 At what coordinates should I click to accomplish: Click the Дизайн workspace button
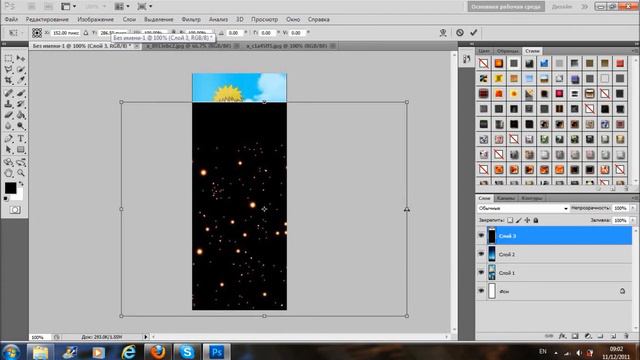pyautogui.click(x=562, y=7)
